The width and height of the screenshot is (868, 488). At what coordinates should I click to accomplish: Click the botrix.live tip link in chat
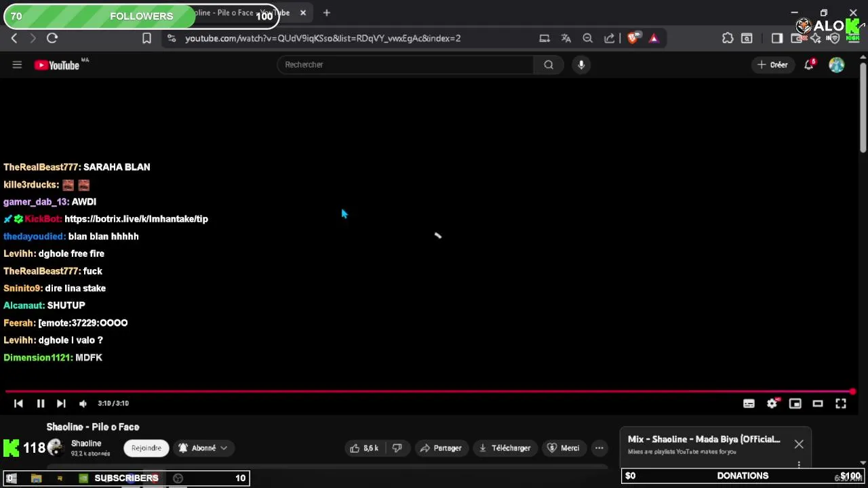136,219
